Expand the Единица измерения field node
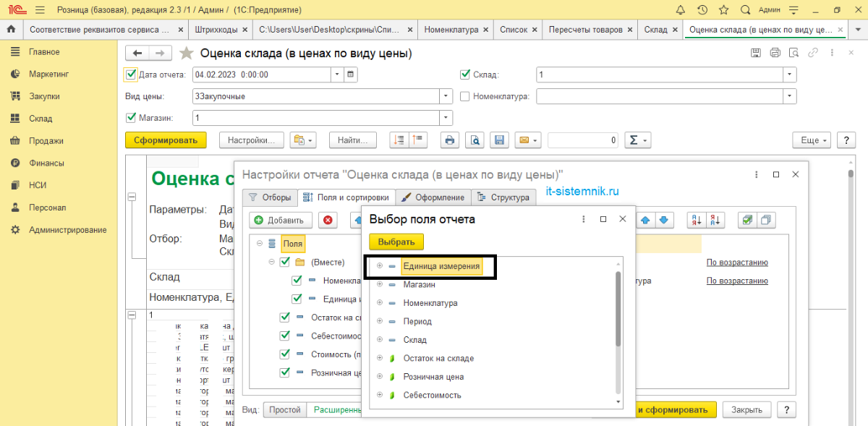The width and height of the screenshot is (868, 426). pyautogui.click(x=380, y=266)
